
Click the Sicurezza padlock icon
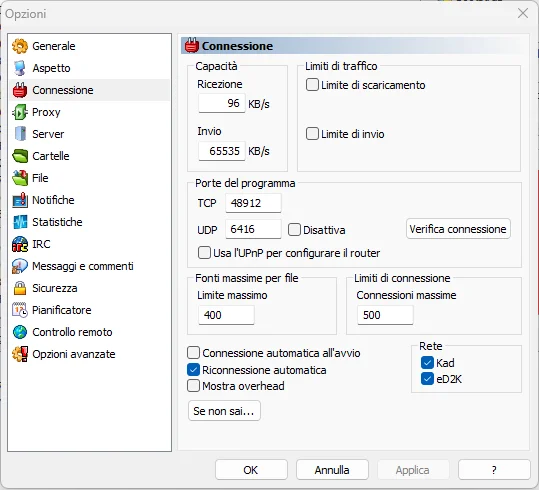click(x=20, y=288)
